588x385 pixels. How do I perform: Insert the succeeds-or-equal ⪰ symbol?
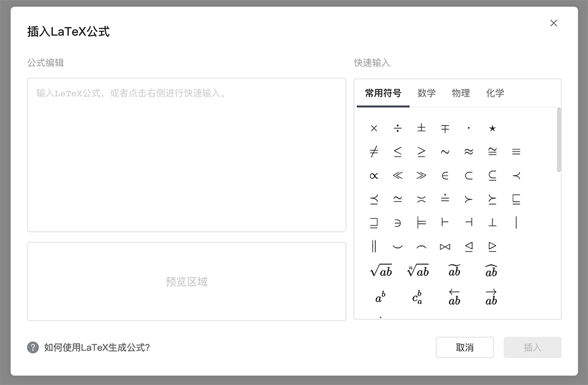click(492, 199)
